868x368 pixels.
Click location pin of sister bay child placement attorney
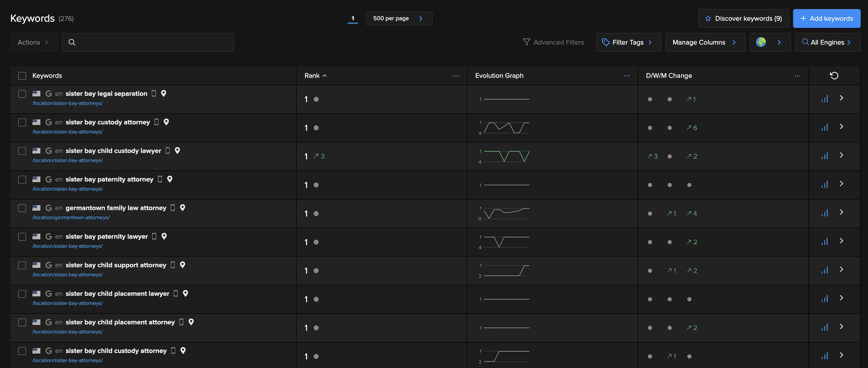click(x=191, y=322)
